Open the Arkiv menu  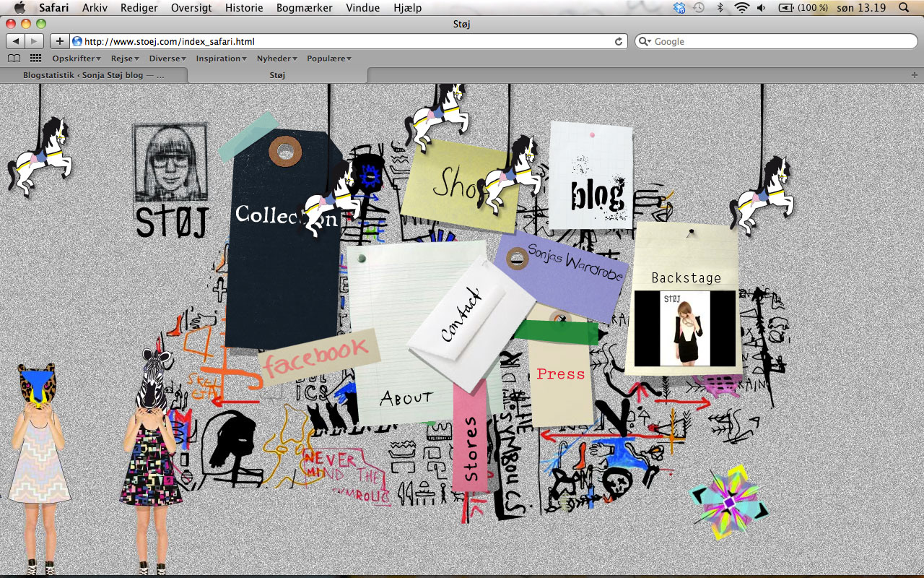(95, 8)
